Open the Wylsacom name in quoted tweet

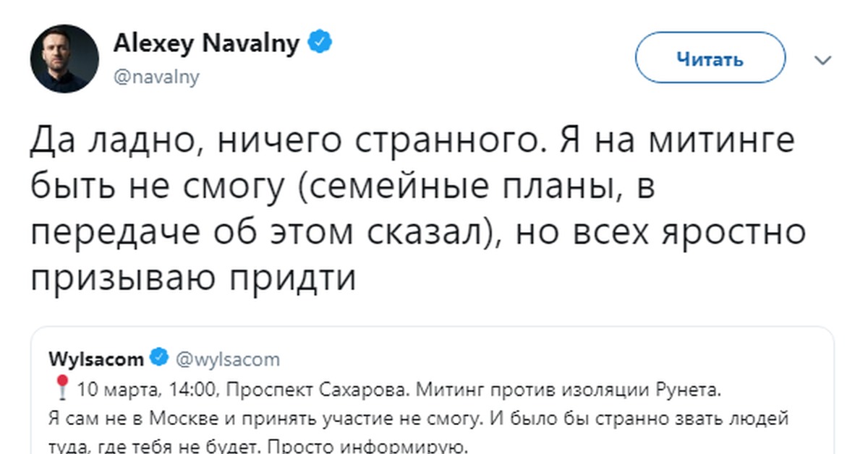click(x=95, y=359)
